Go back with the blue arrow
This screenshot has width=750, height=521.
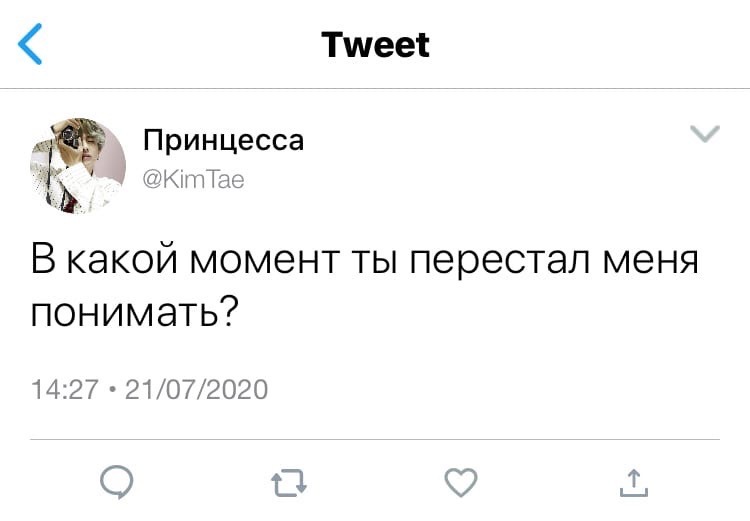click(x=30, y=44)
